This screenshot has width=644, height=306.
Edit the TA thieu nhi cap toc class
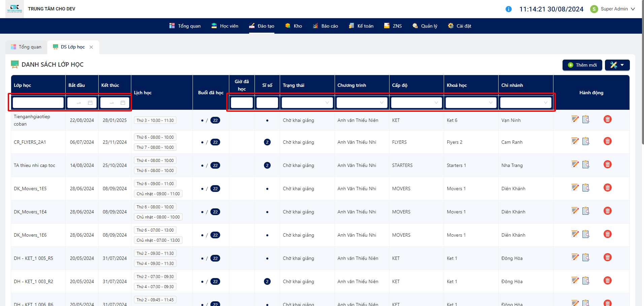[x=575, y=164]
